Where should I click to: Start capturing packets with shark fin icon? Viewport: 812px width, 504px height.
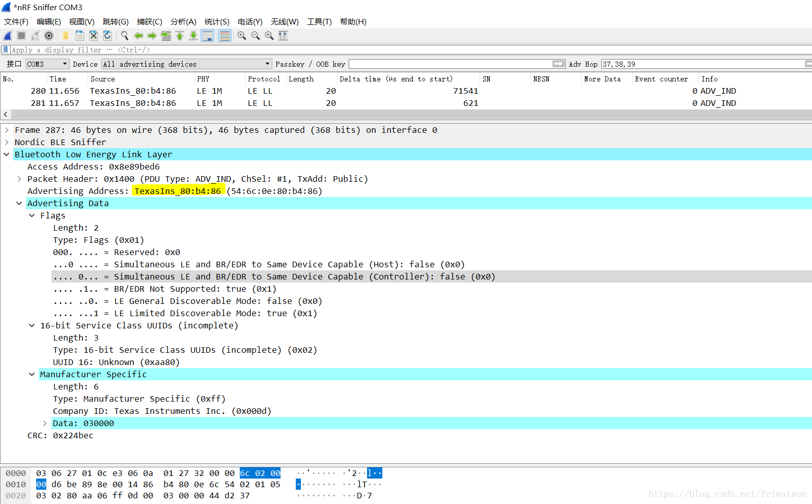8,36
